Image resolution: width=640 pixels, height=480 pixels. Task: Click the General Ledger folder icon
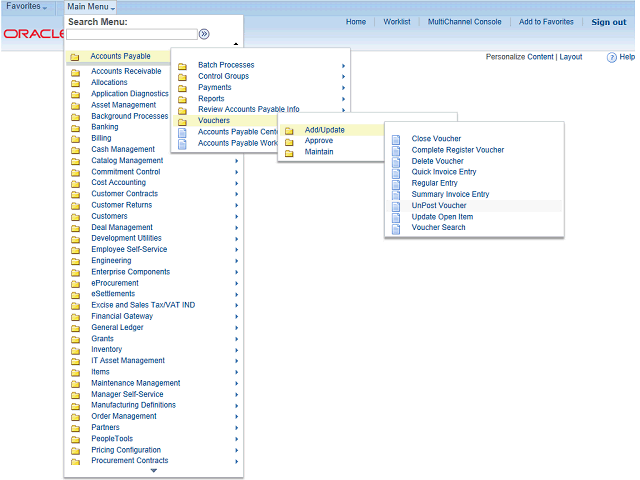75,328
